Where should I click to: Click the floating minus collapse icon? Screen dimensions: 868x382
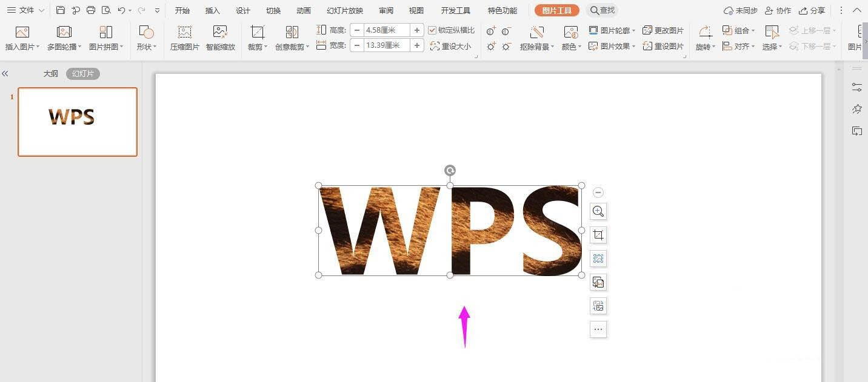click(x=598, y=193)
